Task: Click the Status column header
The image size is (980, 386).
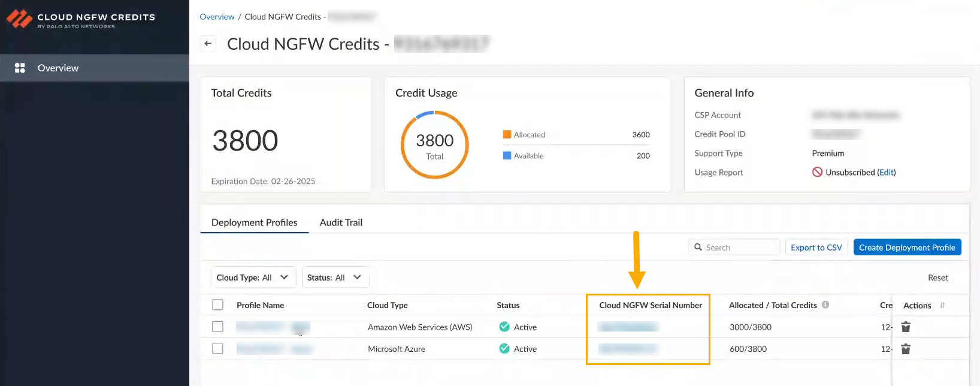Action: 508,305
